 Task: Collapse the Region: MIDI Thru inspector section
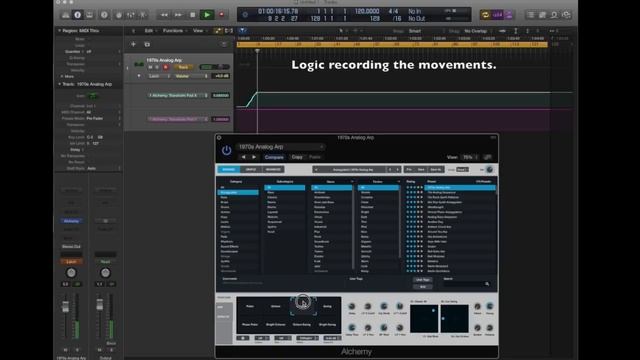click(60, 31)
